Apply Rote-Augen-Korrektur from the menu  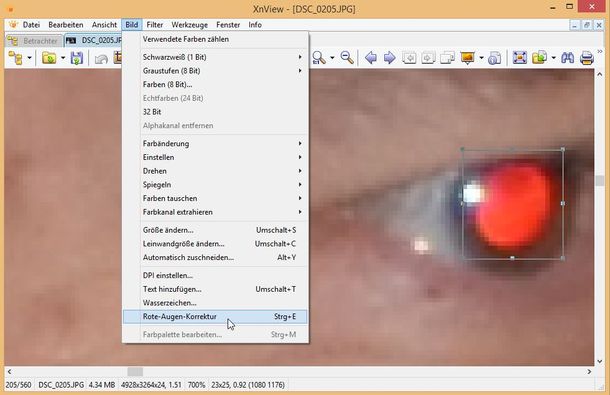tap(215, 317)
